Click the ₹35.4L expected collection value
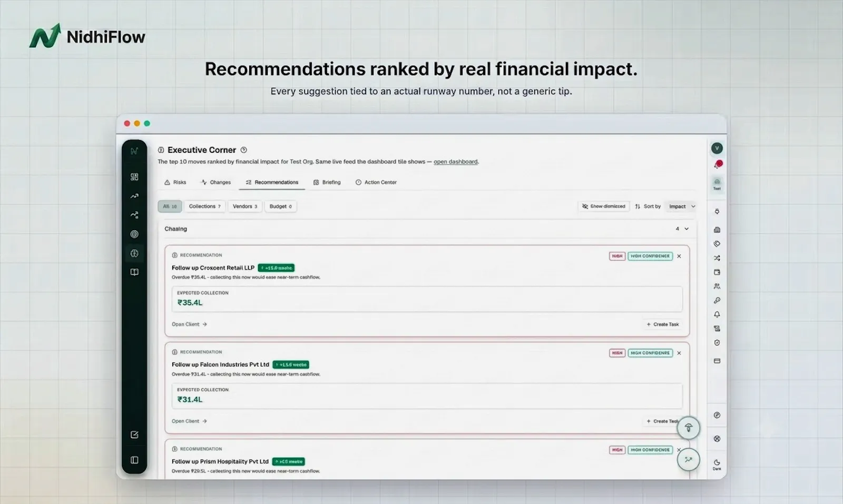Screen dimensions: 843x504 (190, 303)
